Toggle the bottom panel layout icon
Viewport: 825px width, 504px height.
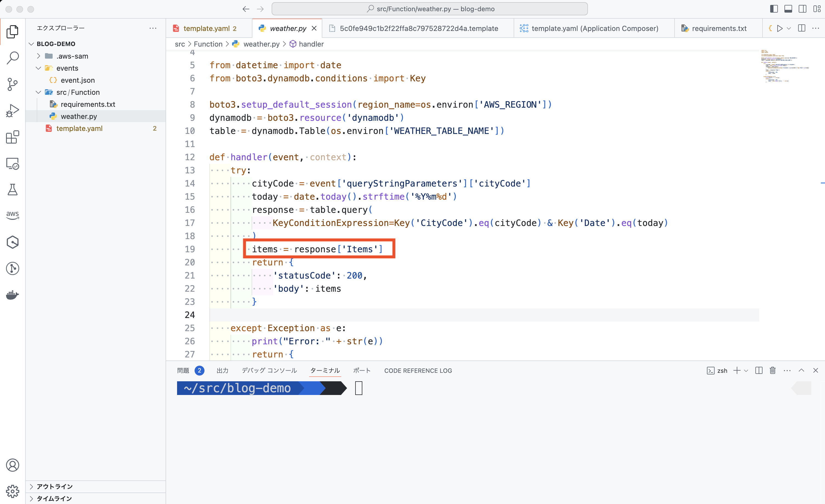[788, 9]
